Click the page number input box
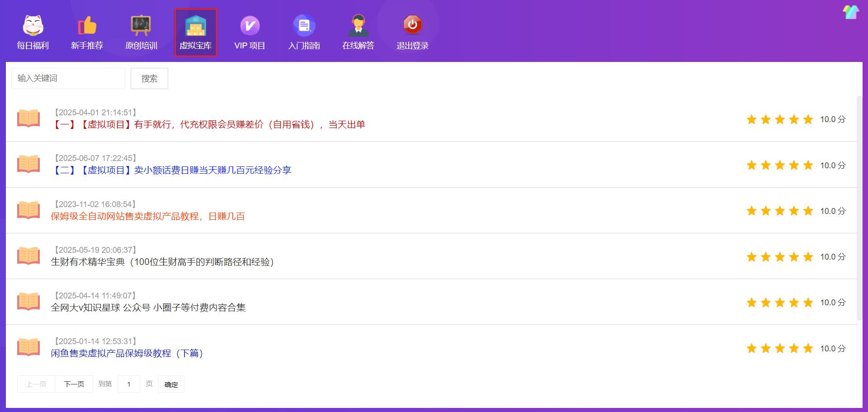The image size is (868, 412). (x=129, y=384)
